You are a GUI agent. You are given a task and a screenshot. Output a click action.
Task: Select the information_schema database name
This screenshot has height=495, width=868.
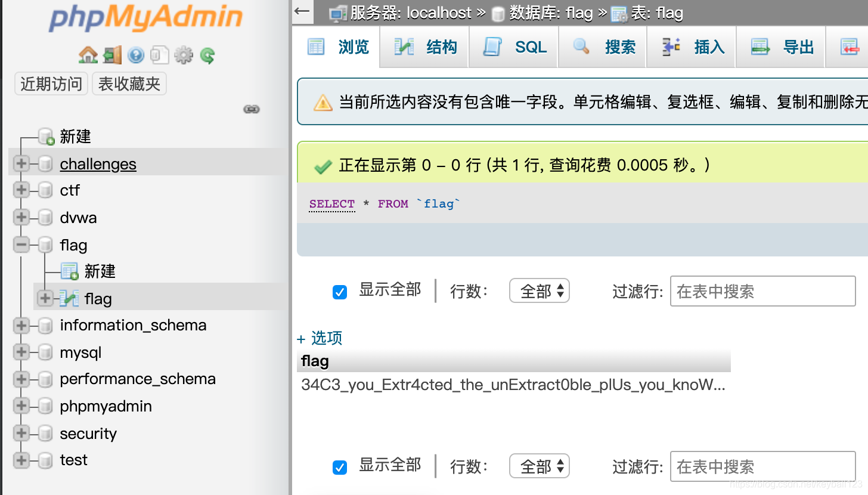(x=134, y=326)
